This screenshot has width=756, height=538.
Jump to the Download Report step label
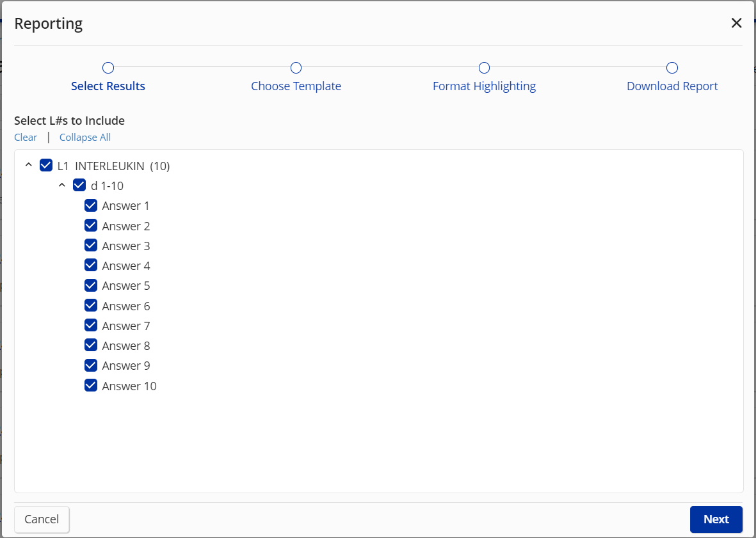[672, 86]
